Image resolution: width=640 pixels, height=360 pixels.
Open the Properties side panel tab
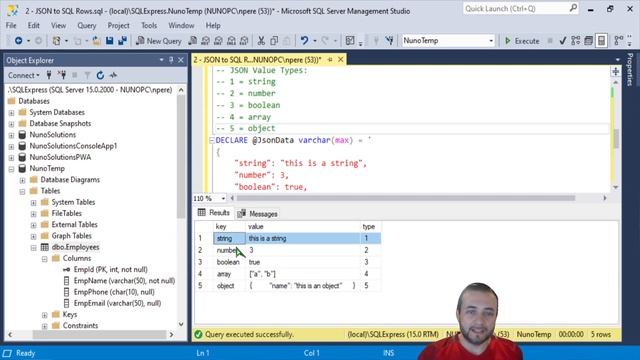click(x=630, y=69)
